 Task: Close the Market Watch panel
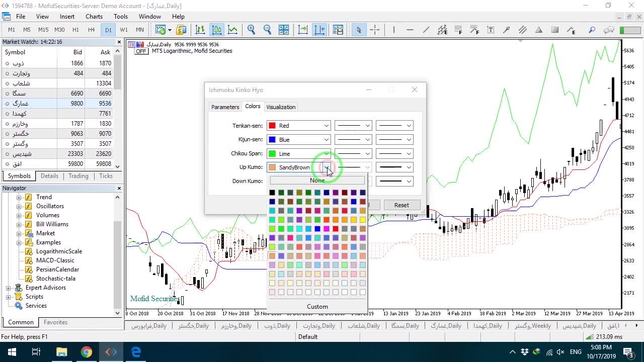pyautogui.click(x=119, y=42)
